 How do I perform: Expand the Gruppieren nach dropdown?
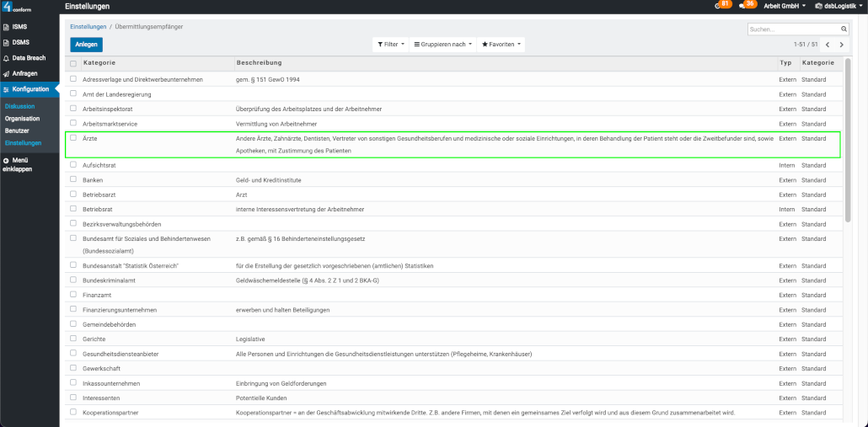442,44
